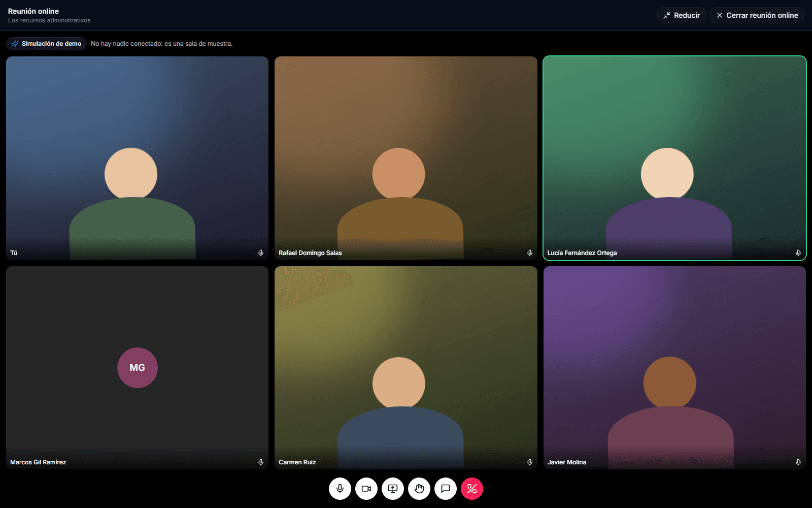
Task: Click Reducir to minimize the meeting
Action: tap(682, 15)
